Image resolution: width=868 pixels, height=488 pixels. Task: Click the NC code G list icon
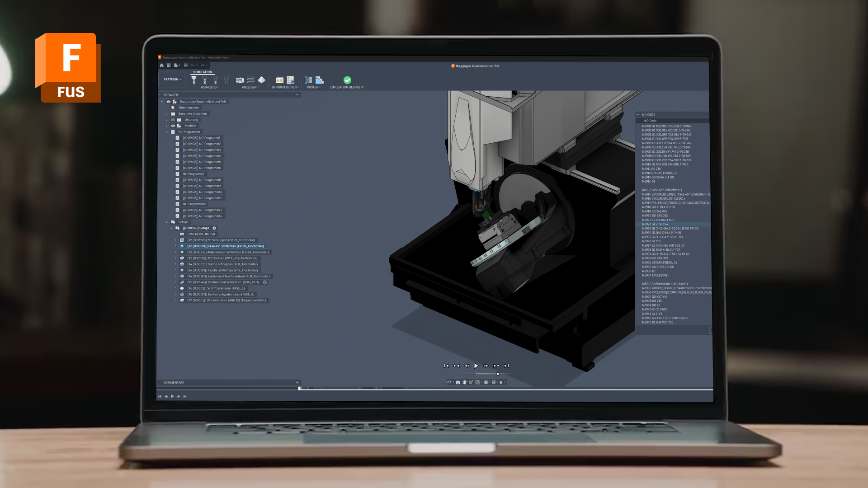coord(291,80)
